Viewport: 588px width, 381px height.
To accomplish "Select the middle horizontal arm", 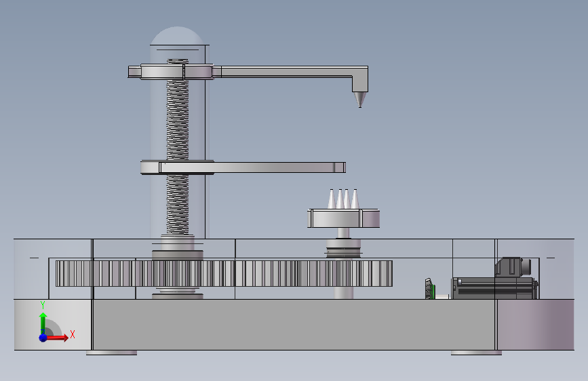I will (x=243, y=167).
